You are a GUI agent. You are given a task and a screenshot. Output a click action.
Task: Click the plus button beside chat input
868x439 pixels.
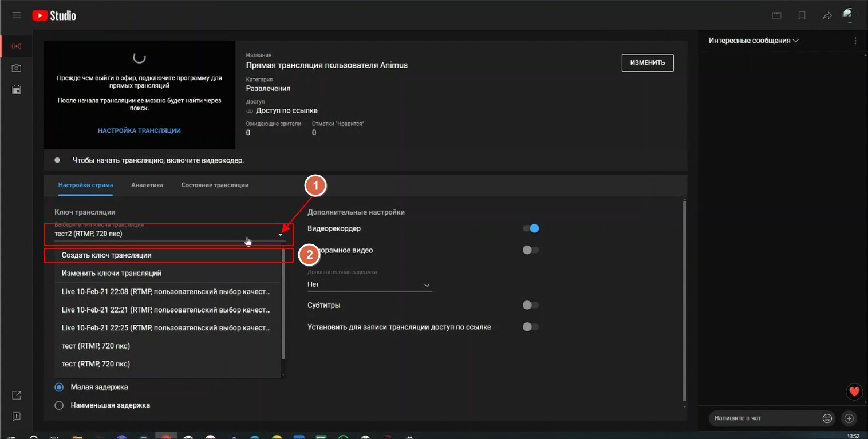click(849, 418)
